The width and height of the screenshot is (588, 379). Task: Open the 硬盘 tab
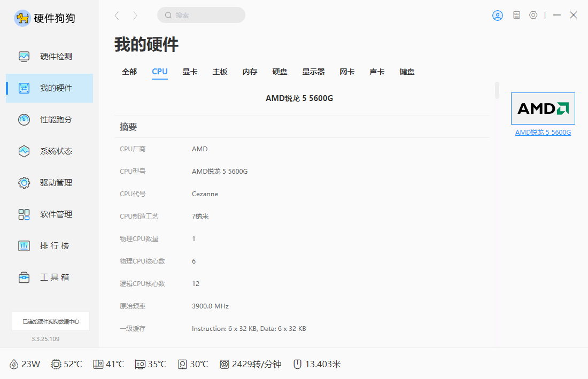click(x=280, y=72)
